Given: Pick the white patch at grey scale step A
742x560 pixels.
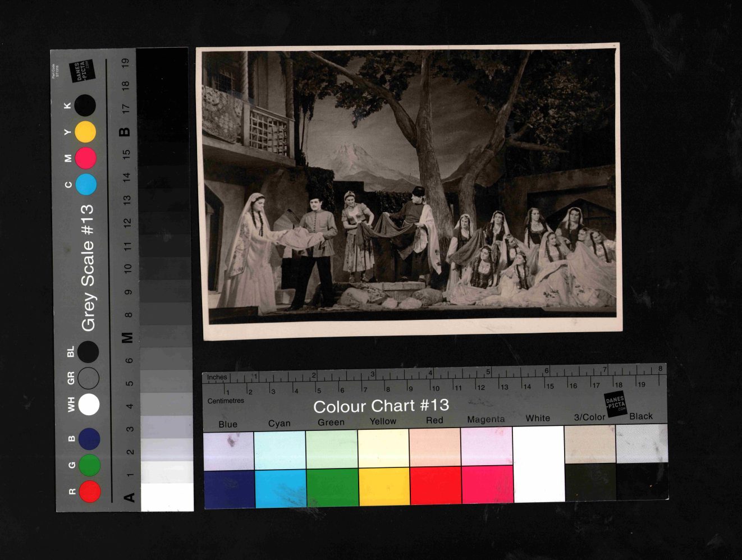Looking at the screenshot, I should coord(167,497).
